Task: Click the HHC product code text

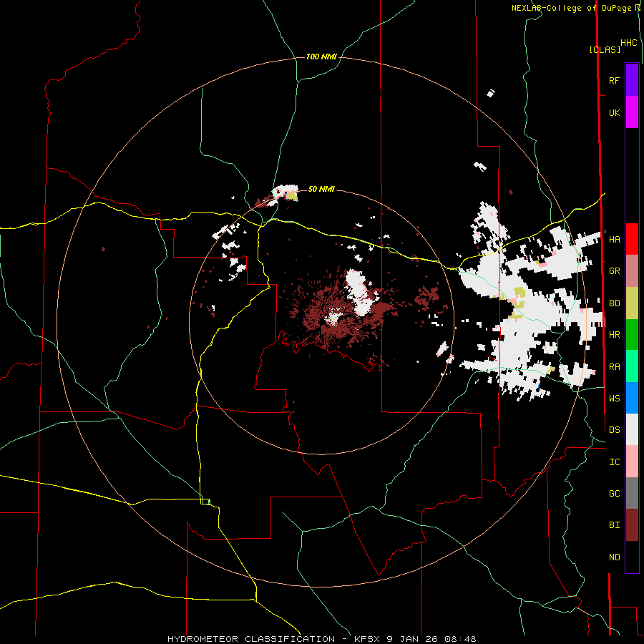Action: (629, 43)
